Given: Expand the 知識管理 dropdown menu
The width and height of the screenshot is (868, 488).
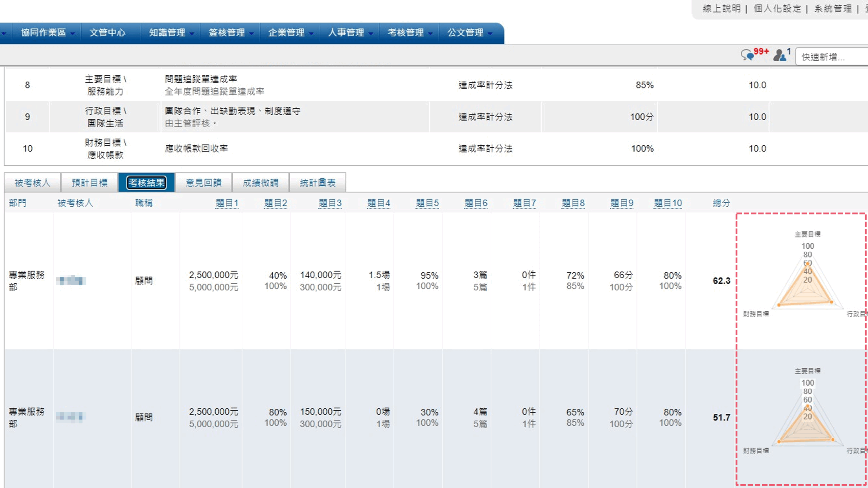Looking at the screenshot, I should 171,33.
